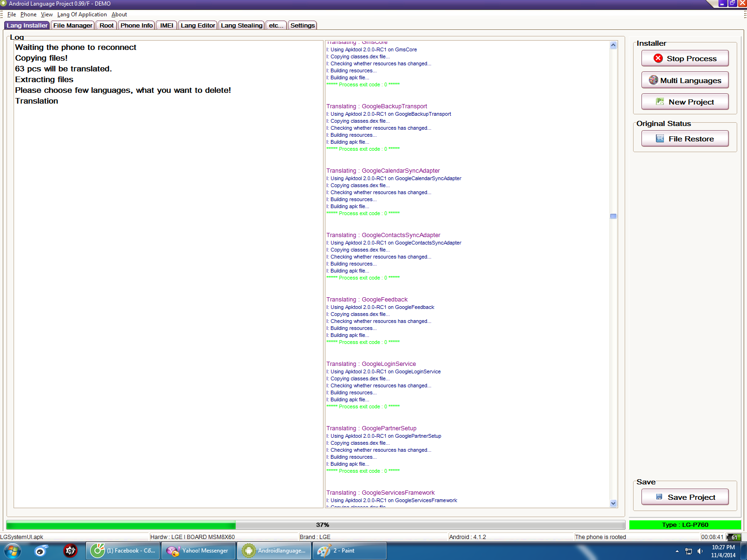The image size is (747, 560).
Task: Go to Lang Editor tab
Action: 198,25
